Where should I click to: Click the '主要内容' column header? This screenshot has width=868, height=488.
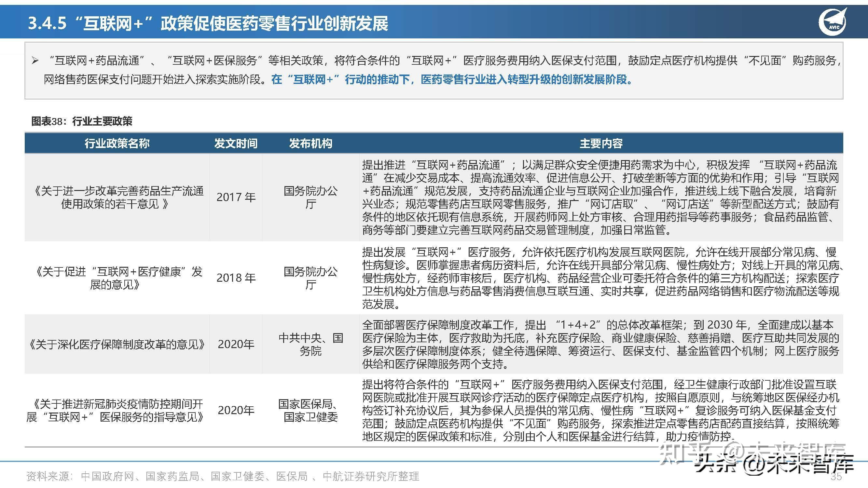601,143
